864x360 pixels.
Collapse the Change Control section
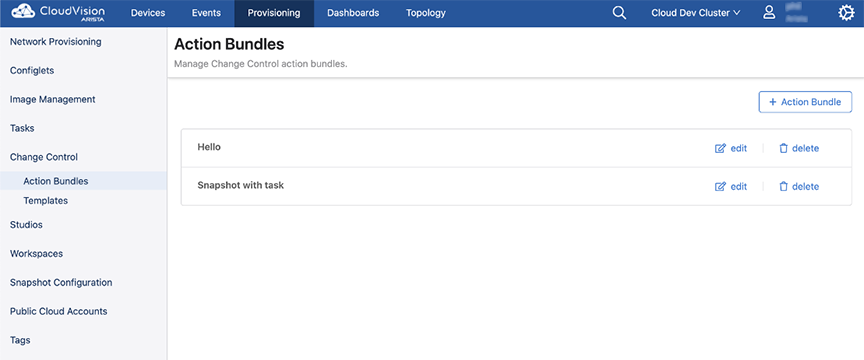(x=44, y=157)
